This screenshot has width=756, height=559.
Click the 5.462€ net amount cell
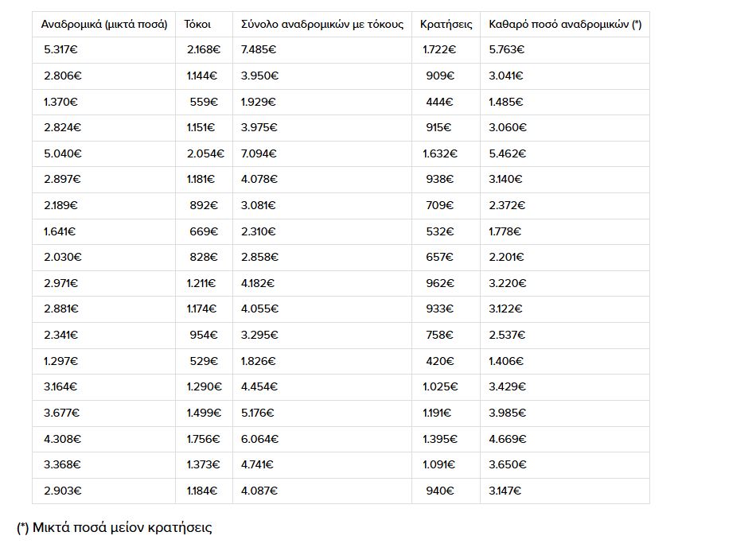pyautogui.click(x=508, y=153)
